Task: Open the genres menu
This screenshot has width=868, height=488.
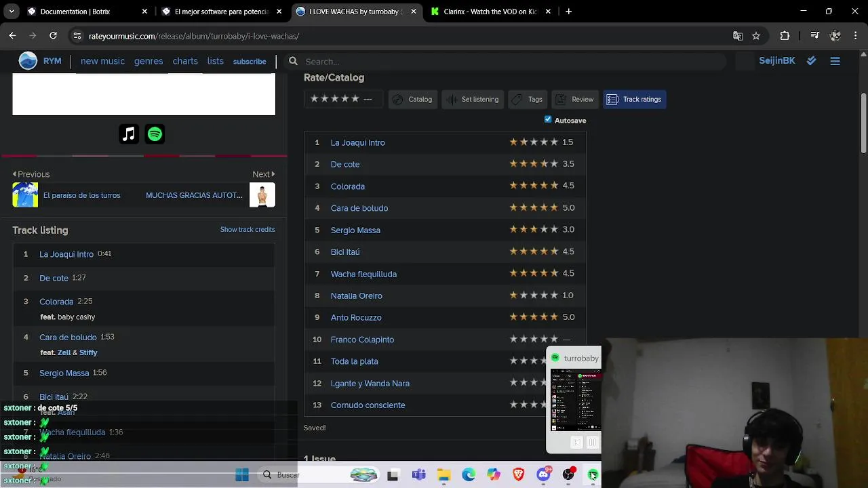Action: (149, 61)
